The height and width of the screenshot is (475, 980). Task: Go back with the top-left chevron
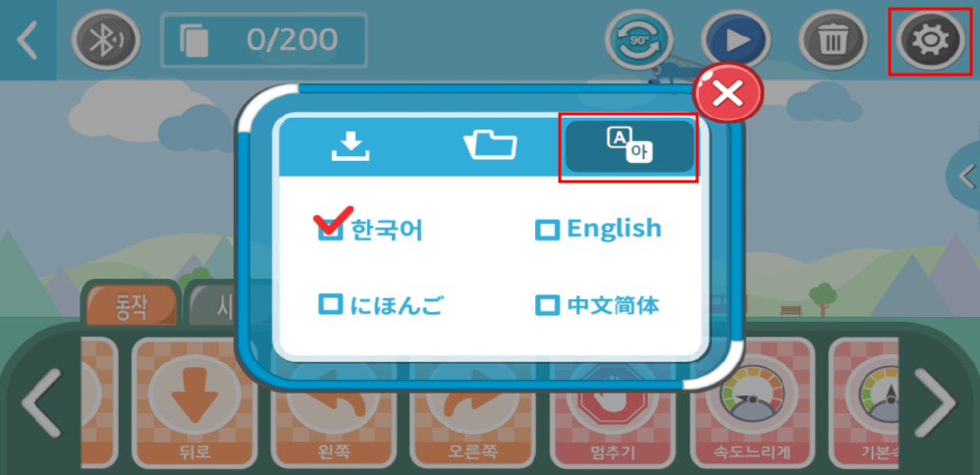[x=27, y=40]
